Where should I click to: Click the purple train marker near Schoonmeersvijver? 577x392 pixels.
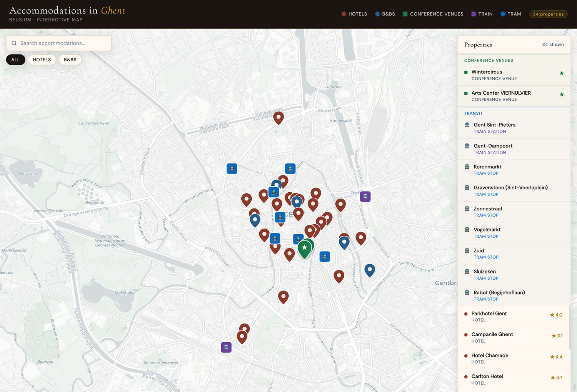226,347
